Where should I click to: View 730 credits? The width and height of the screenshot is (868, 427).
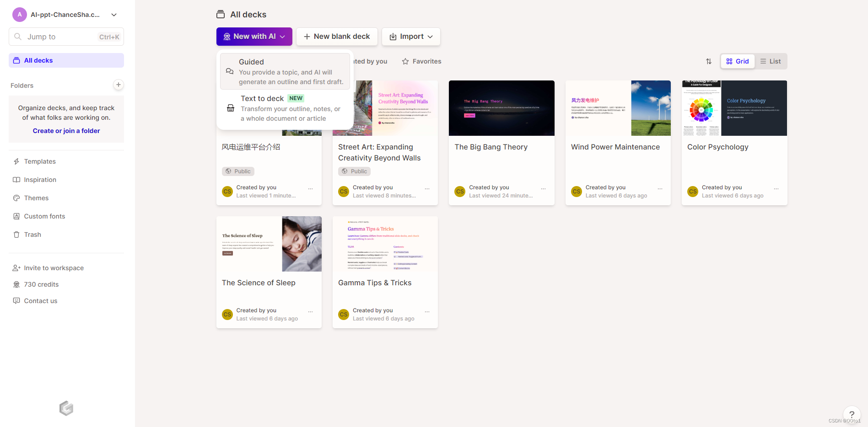(41, 284)
